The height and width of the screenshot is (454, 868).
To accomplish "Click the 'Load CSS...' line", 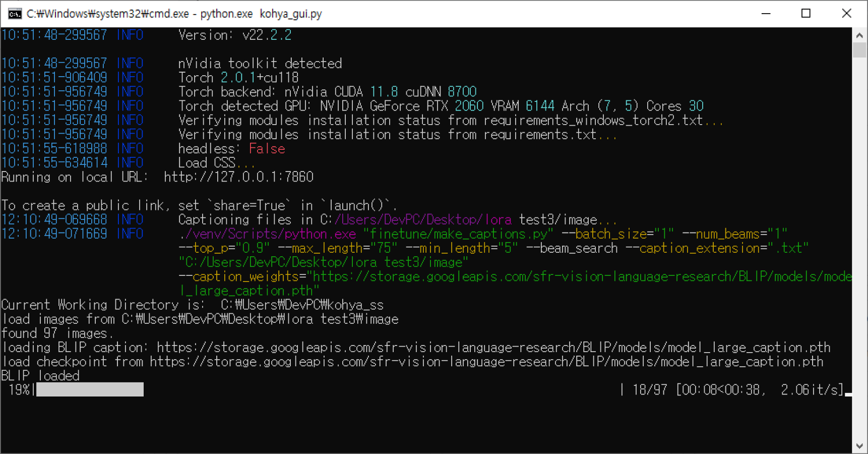I will [x=217, y=163].
